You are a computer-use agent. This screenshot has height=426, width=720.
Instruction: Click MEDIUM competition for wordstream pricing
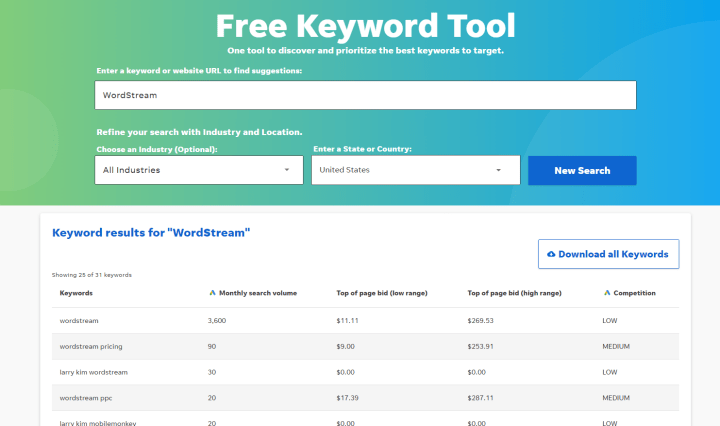point(616,347)
